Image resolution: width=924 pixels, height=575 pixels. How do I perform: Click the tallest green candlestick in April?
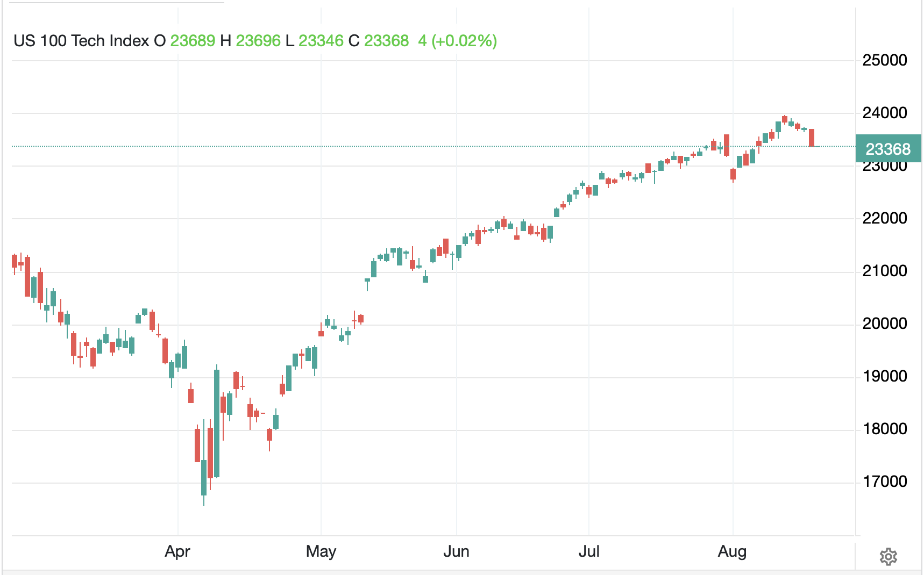point(217,423)
